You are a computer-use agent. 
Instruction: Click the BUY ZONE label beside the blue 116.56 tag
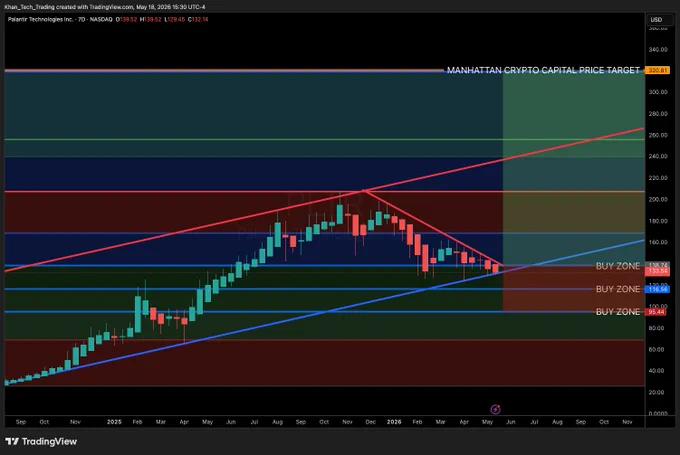[618, 289]
